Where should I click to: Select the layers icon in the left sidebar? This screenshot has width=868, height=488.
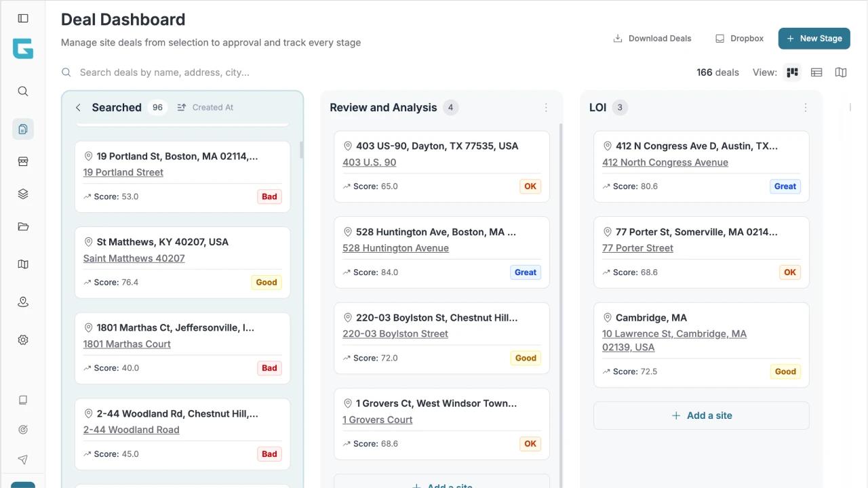point(22,194)
